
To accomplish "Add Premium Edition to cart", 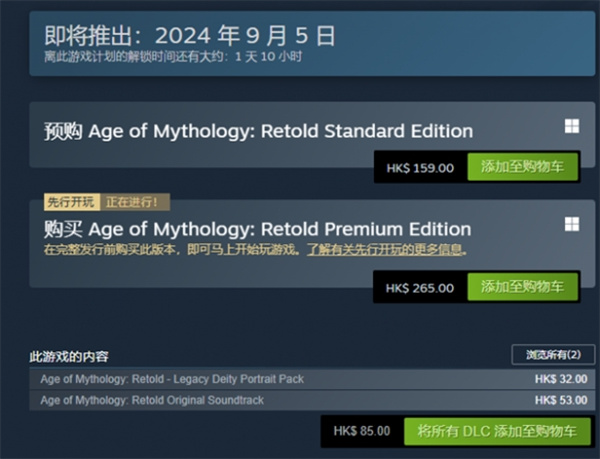I will click(522, 287).
